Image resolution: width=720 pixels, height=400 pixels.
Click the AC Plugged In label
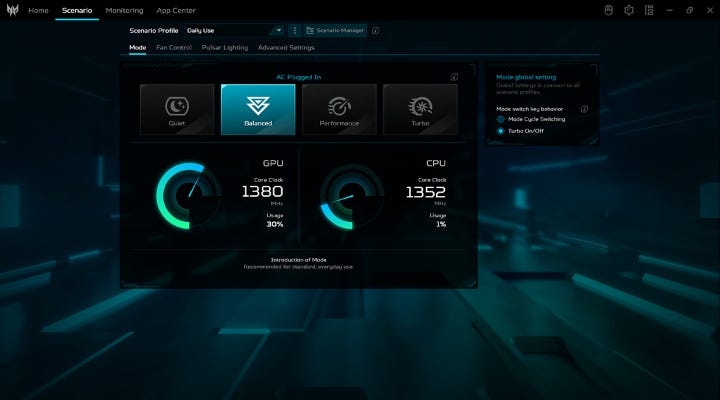click(298, 77)
